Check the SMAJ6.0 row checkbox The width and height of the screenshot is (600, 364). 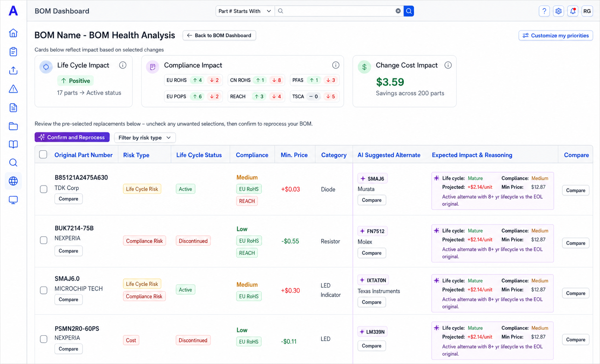44,290
